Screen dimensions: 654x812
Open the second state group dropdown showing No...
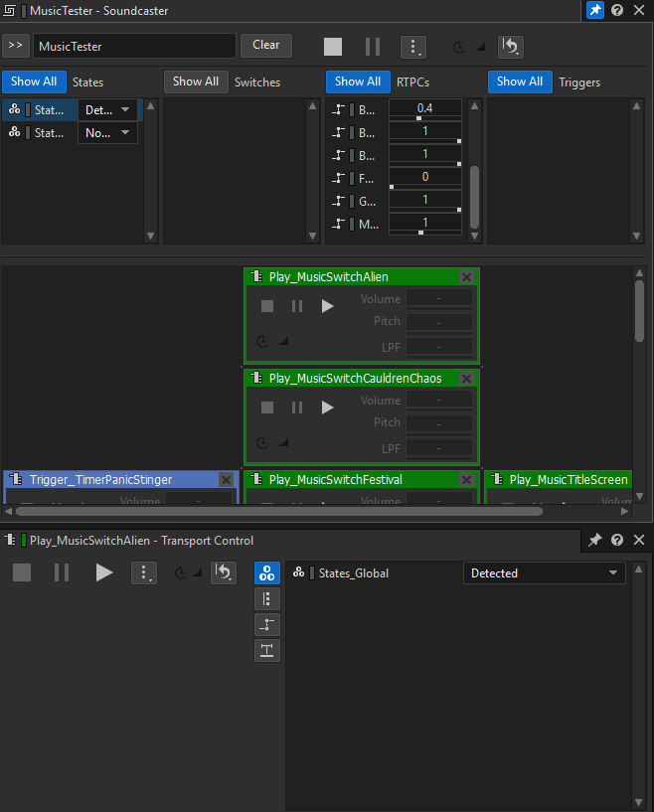tap(107, 132)
